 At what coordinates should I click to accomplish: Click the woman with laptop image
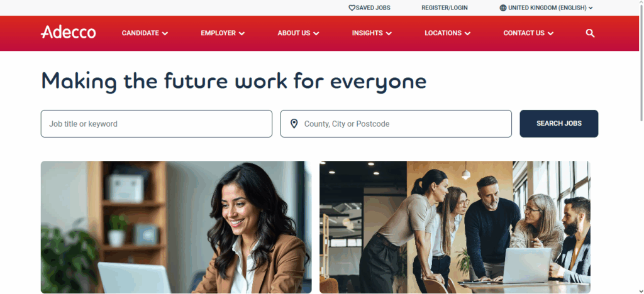tap(176, 227)
